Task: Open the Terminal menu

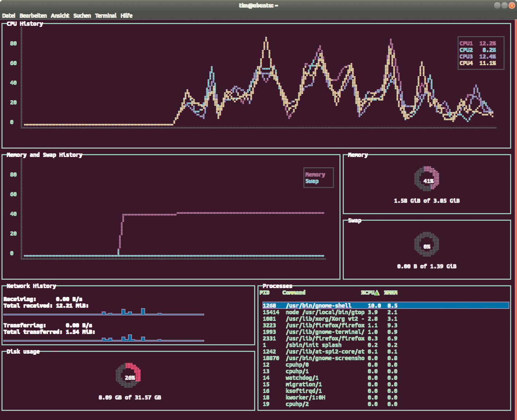Action: tap(106, 16)
